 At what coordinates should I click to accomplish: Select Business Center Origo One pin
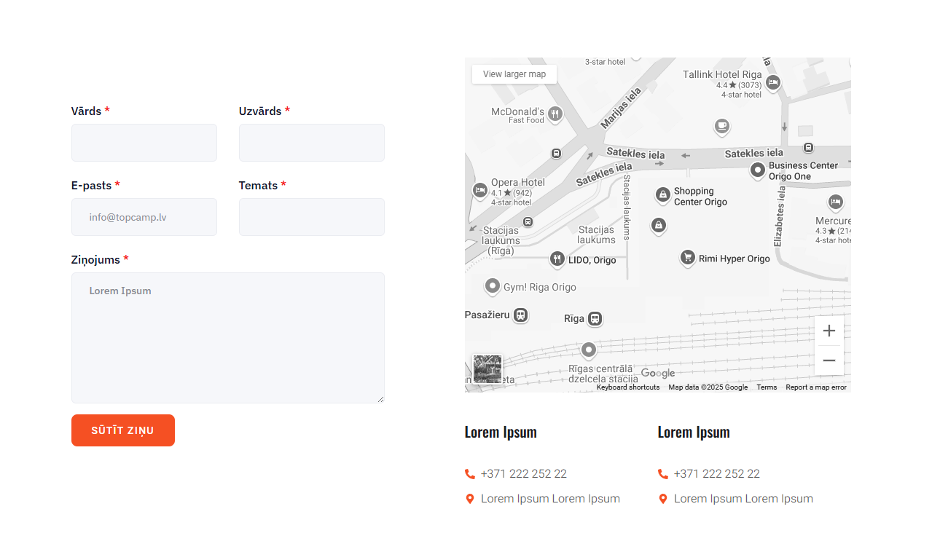758,170
